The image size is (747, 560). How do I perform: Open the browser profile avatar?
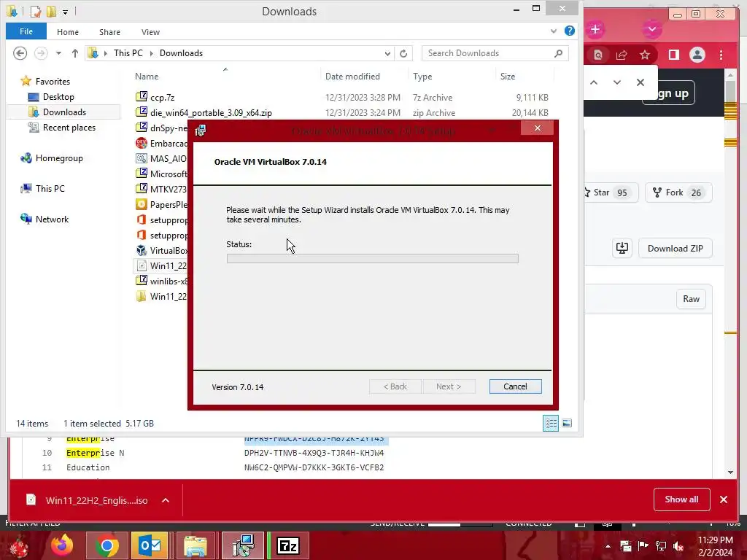click(697, 55)
